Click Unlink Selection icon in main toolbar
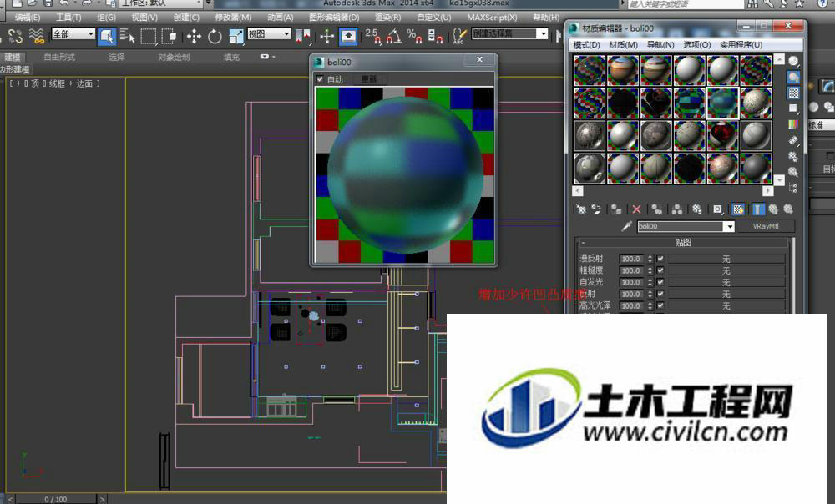 [15, 36]
